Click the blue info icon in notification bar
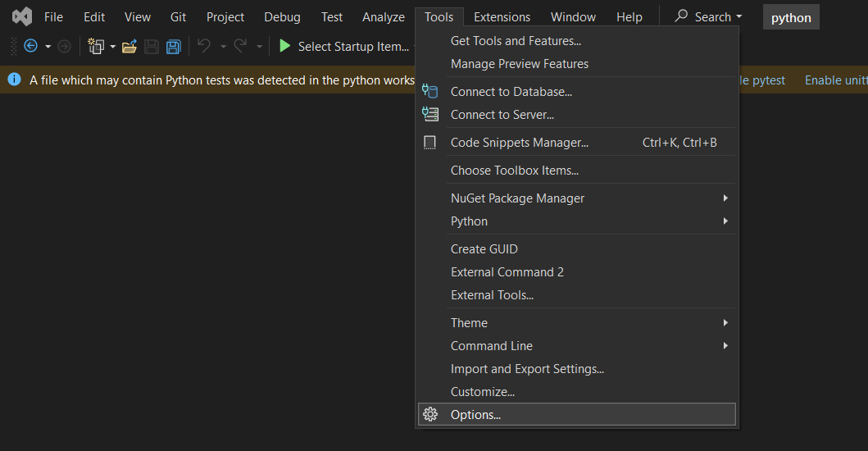Viewport: 868px width, 451px height. pos(14,80)
